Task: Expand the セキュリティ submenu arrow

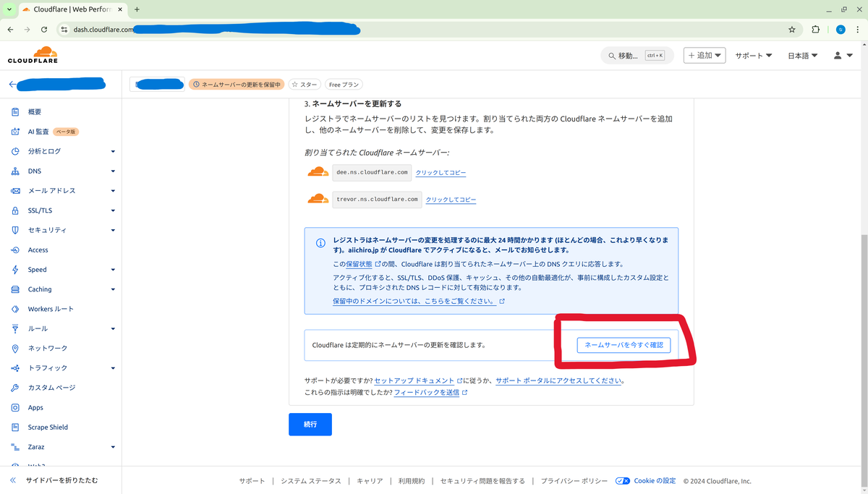Action: coord(113,231)
